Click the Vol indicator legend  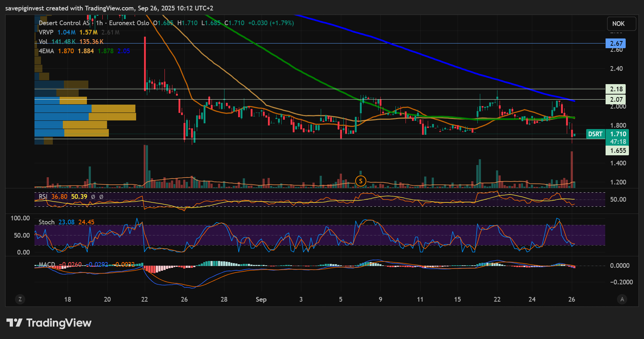43,42
